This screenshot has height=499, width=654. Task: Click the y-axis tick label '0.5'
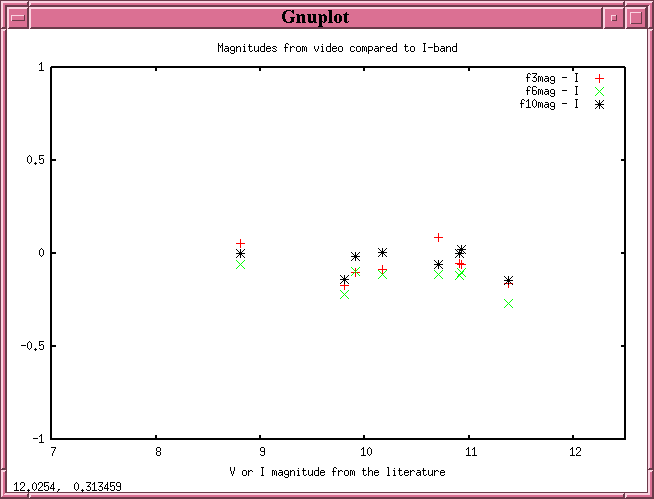(35, 160)
